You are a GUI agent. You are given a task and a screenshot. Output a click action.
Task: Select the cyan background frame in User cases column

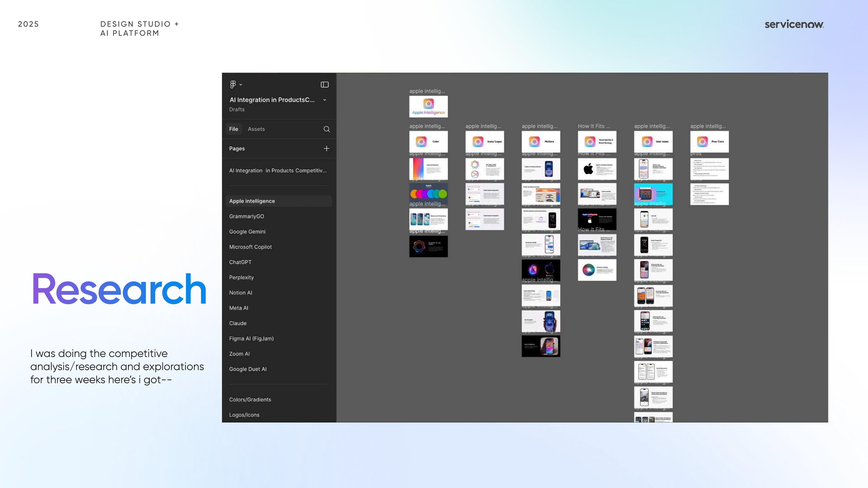tap(653, 194)
